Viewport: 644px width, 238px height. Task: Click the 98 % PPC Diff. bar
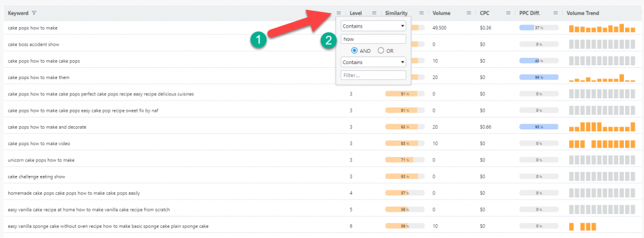pyautogui.click(x=539, y=127)
